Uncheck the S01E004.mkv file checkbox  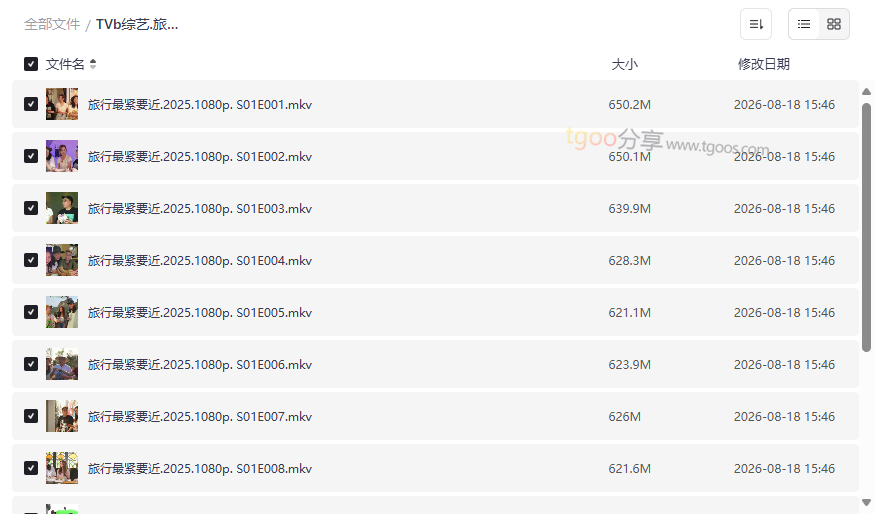pos(31,260)
